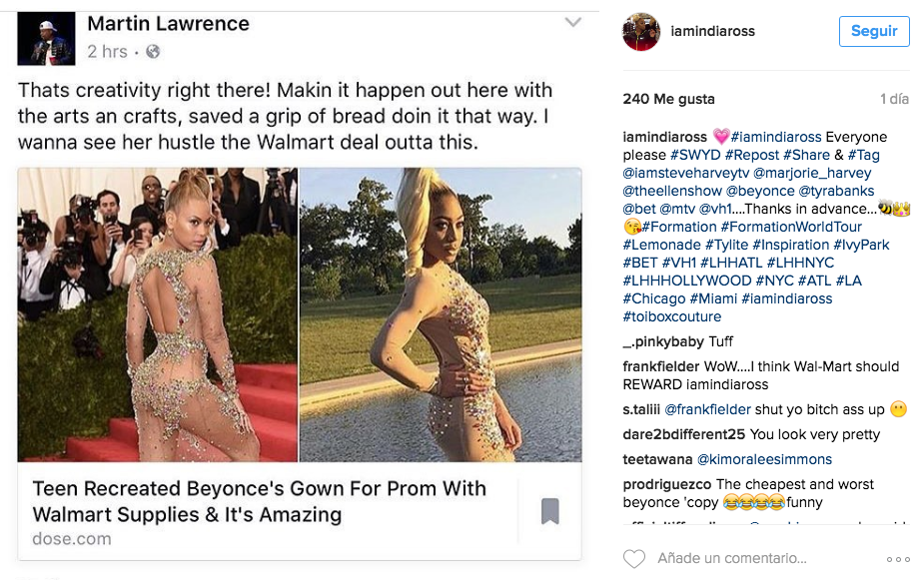Viewport: 924px width, 580px height.
Task: Expand the post options chevron
Action: [x=572, y=22]
